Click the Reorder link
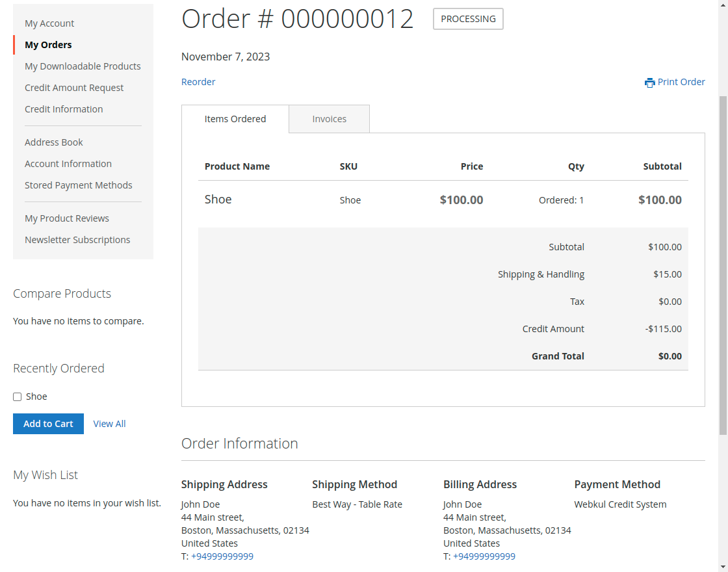The height and width of the screenshot is (572, 728). coord(198,81)
